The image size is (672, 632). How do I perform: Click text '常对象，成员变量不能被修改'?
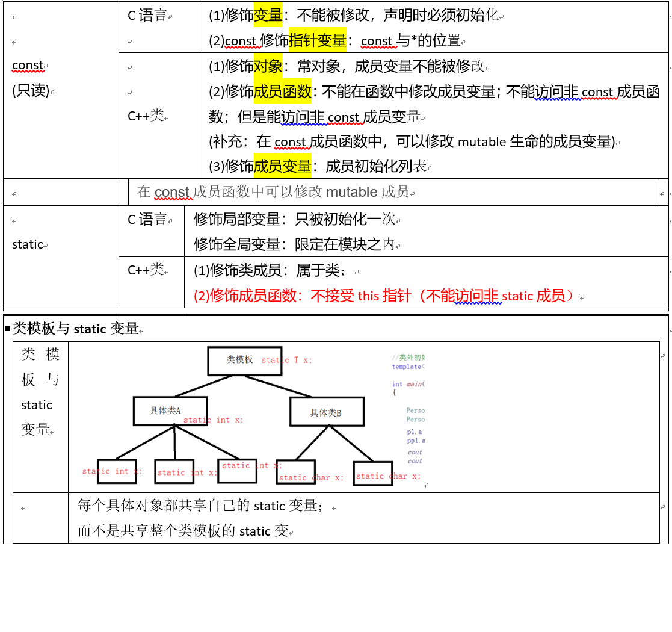point(391,66)
